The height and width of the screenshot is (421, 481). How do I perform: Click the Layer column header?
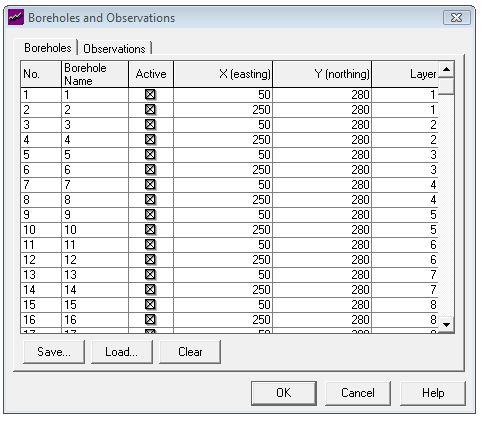405,74
